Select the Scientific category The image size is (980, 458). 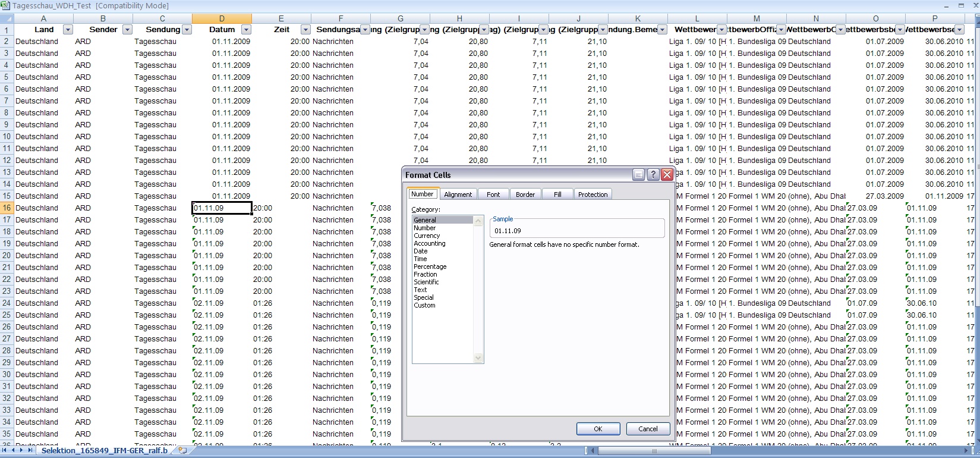coord(443,282)
